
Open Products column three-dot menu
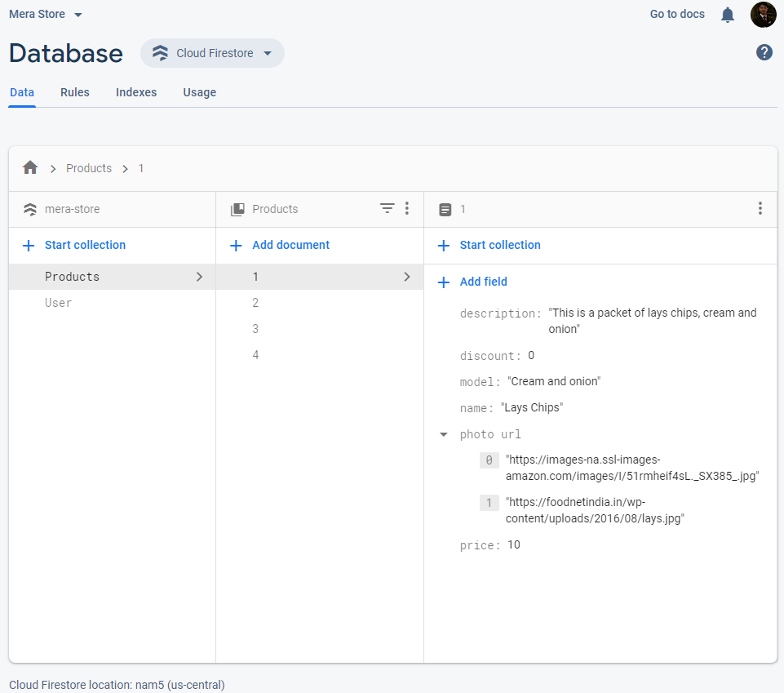tap(407, 208)
